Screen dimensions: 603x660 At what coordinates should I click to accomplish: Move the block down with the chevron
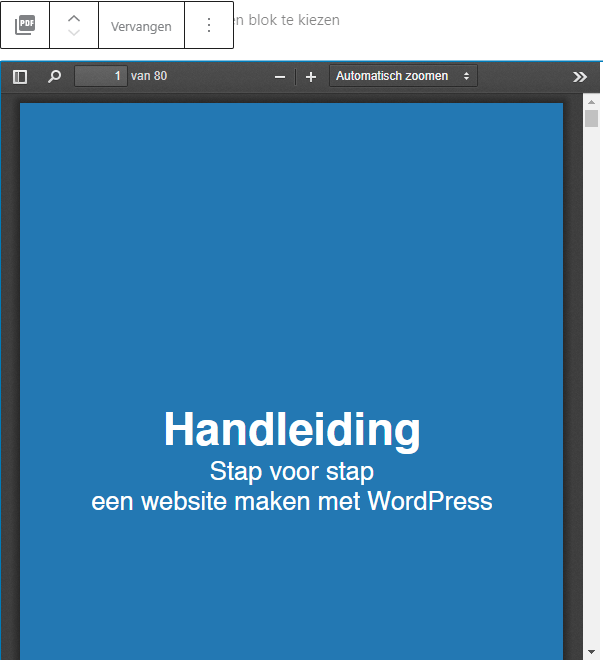74,34
